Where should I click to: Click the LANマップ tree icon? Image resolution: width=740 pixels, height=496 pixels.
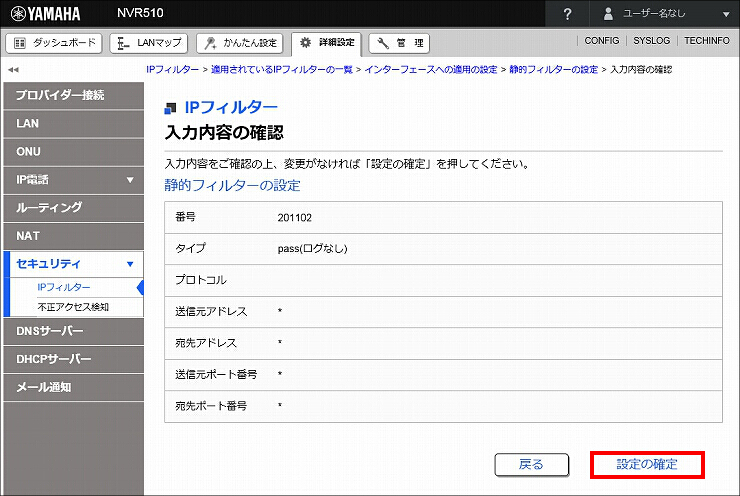[123, 43]
